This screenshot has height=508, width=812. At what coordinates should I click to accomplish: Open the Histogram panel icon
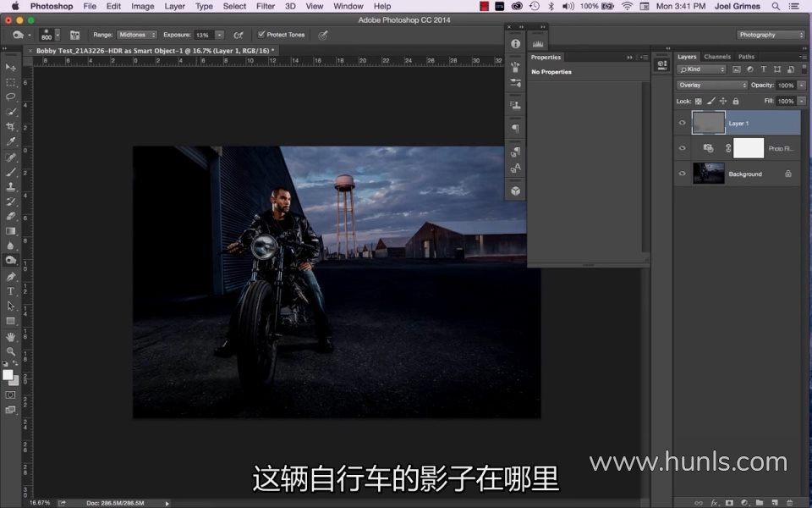(x=538, y=43)
